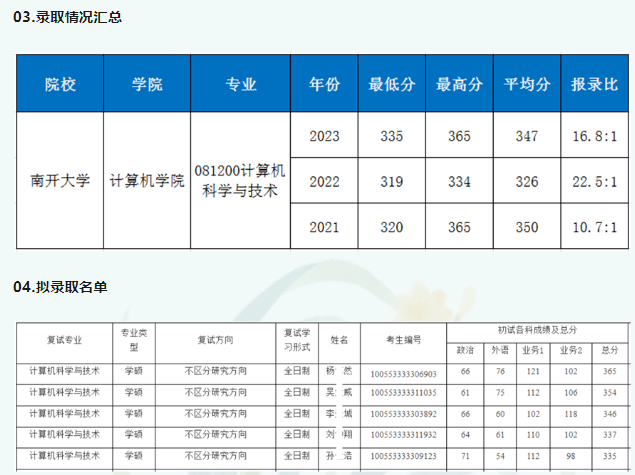Click average score 350
The image size is (635, 475).
click(527, 227)
